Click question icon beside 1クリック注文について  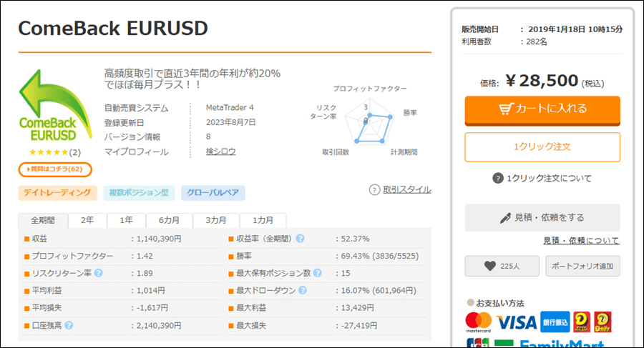pyautogui.click(x=498, y=178)
